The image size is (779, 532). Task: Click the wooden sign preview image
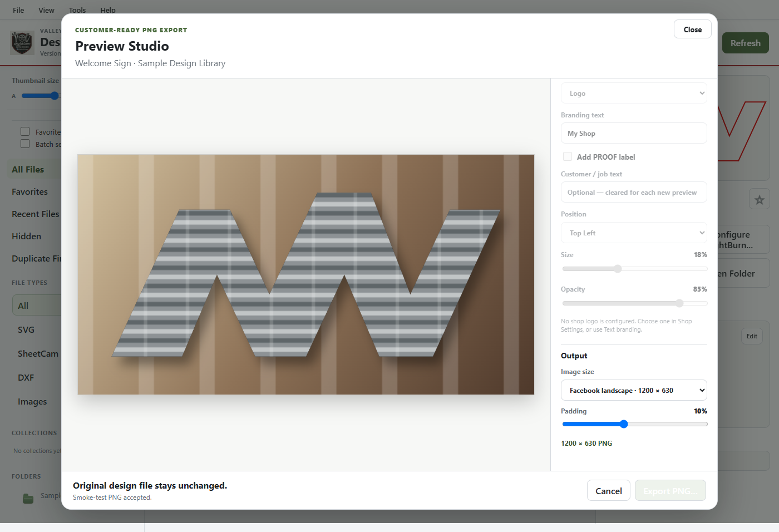306,274
